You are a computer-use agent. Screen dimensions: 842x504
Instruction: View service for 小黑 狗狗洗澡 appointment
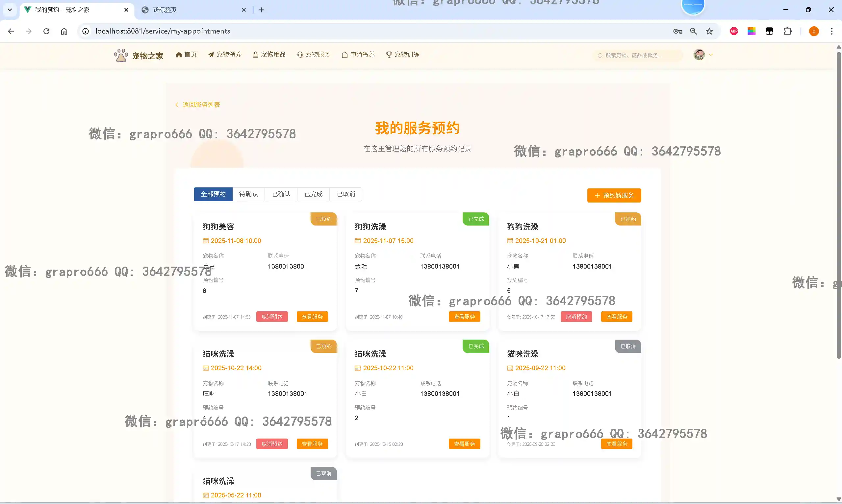(617, 317)
